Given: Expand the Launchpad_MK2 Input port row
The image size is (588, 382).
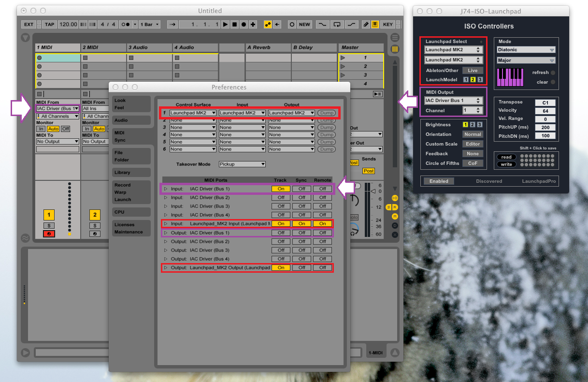Looking at the screenshot, I should tap(165, 223).
